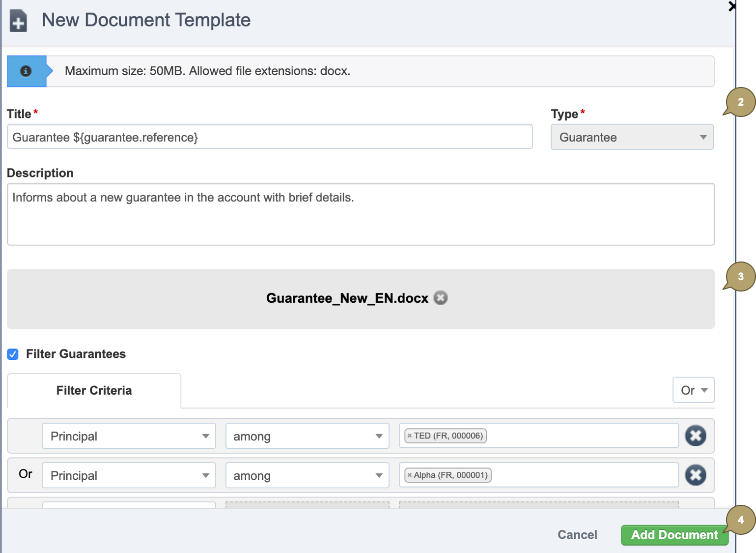Click the Add Document button
The height and width of the screenshot is (553, 756).
coord(674,535)
